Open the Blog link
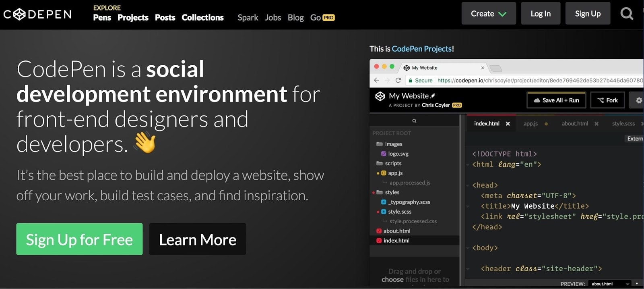644x289 pixels. point(296,18)
